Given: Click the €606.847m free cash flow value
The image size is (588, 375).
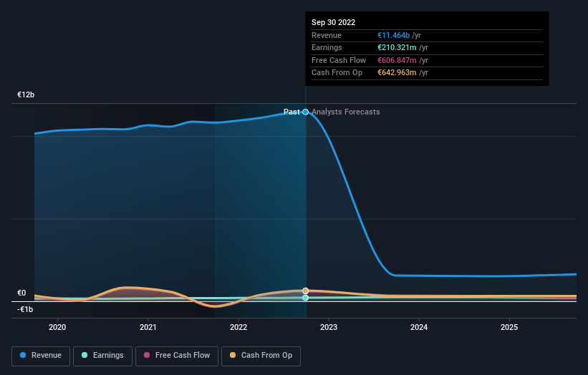Looking at the screenshot, I should (397, 60).
